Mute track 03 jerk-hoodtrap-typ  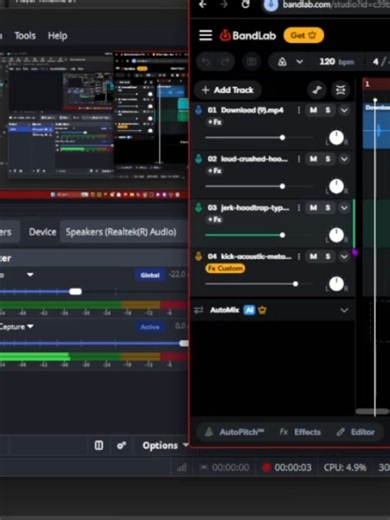pos(313,208)
